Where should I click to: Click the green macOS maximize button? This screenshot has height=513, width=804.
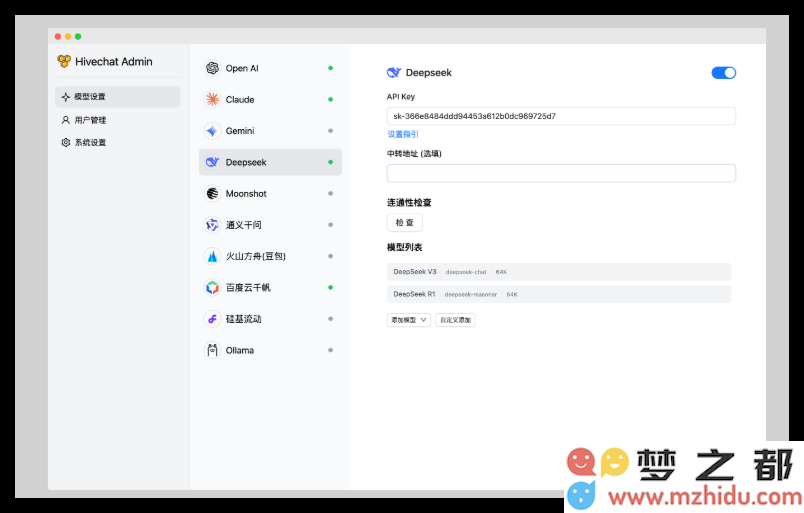(x=78, y=36)
